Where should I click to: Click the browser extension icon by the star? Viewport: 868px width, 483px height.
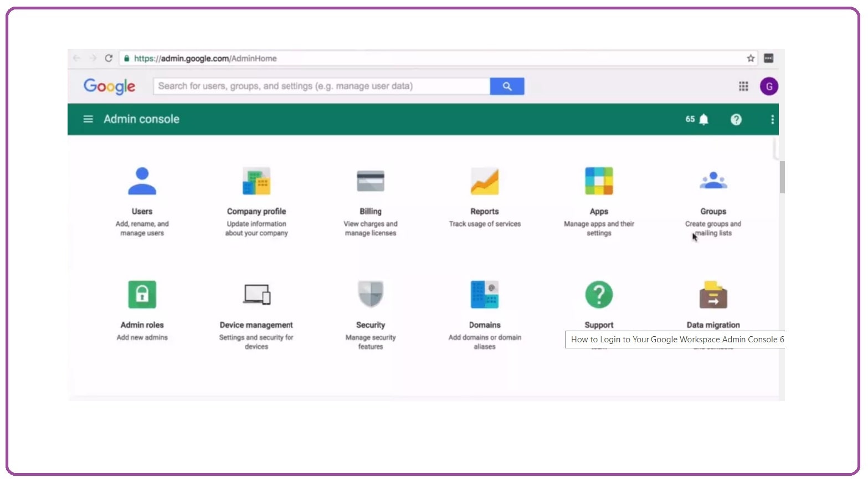pos(768,58)
